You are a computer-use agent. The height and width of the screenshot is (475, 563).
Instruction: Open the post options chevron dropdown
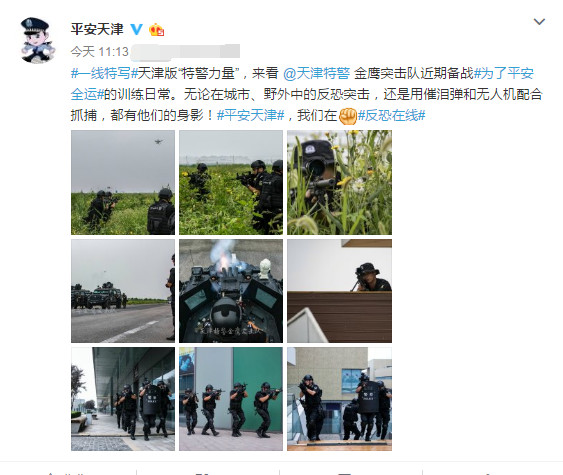[539, 22]
